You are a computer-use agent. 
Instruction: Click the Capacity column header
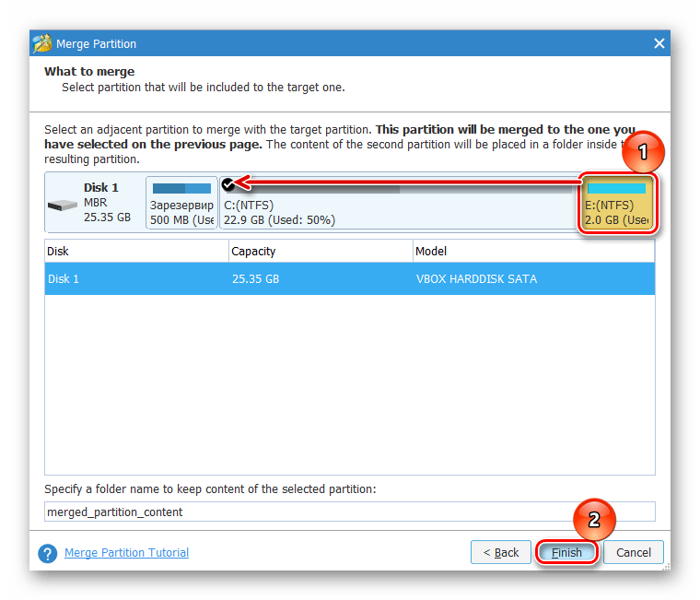[321, 251]
